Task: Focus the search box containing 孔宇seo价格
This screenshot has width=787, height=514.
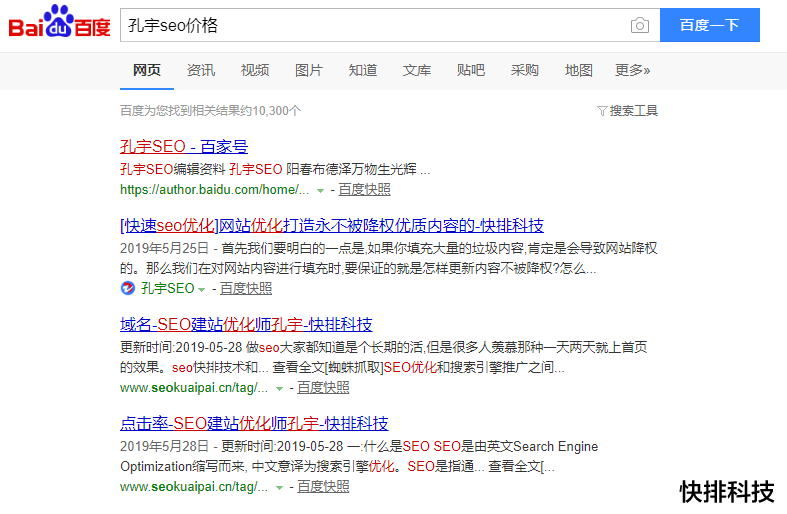Action: pos(390,25)
